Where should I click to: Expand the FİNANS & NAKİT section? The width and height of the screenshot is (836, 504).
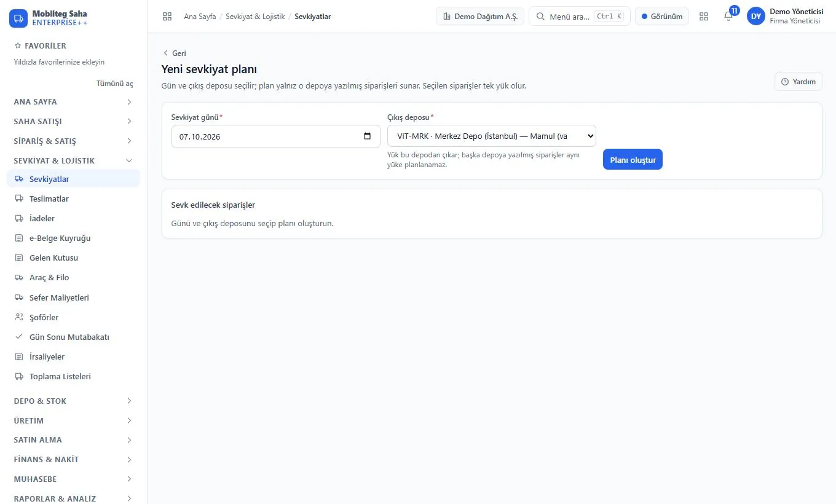pyautogui.click(x=73, y=459)
